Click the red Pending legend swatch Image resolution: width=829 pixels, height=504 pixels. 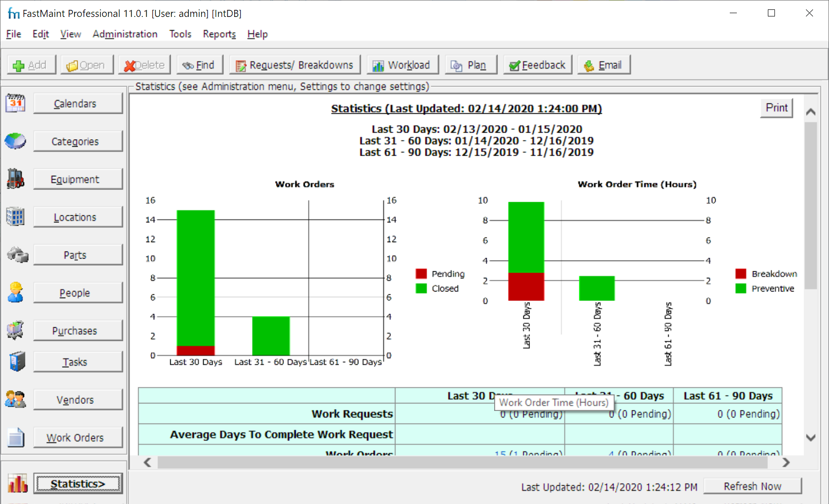421,274
